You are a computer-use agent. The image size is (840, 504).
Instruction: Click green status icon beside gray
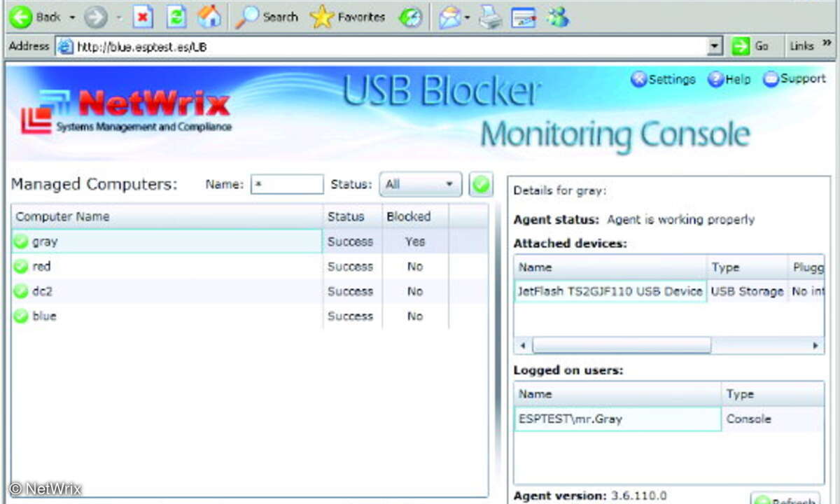pos(21,242)
